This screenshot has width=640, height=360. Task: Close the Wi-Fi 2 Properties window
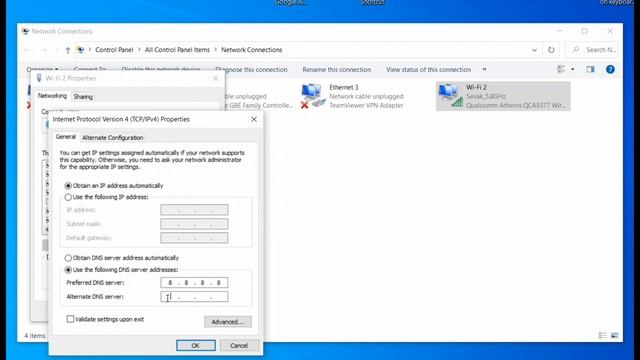click(x=216, y=78)
